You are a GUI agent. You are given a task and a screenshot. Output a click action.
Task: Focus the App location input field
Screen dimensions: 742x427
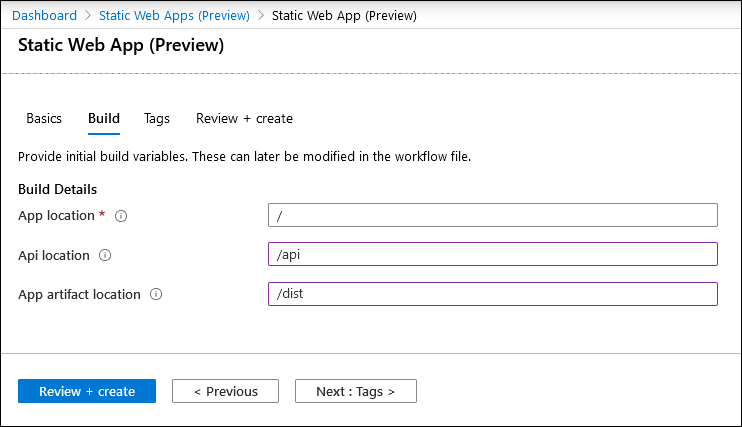[493, 215]
